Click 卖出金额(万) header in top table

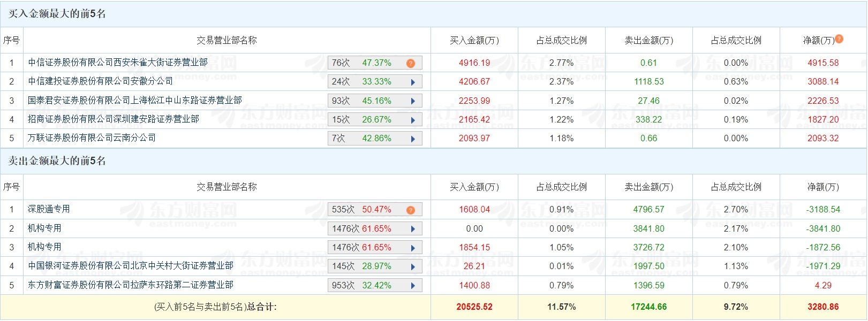click(x=649, y=41)
